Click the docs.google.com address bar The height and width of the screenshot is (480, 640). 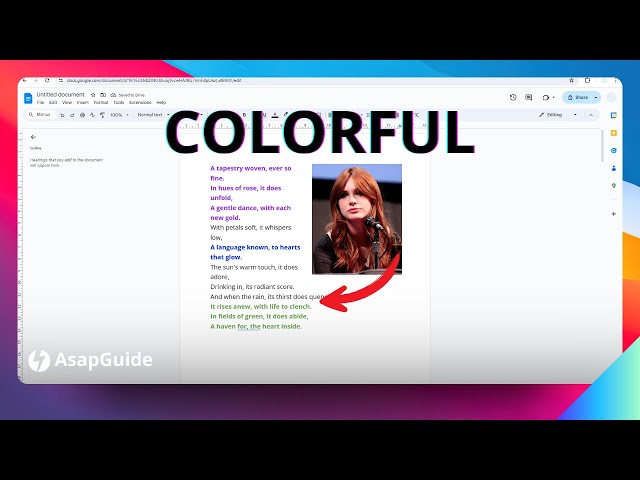pos(155,81)
